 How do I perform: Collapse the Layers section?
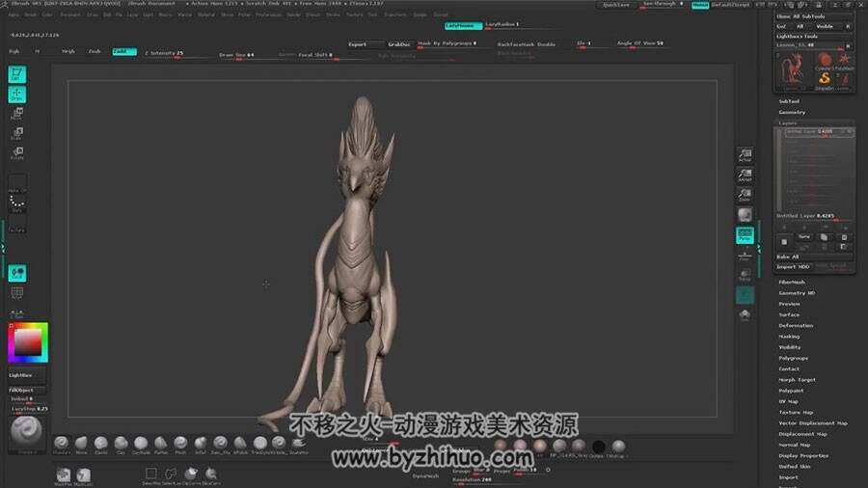click(787, 123)
